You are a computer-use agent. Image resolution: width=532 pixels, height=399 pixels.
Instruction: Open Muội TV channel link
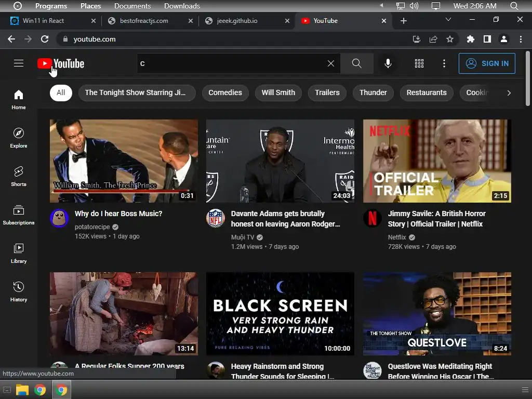click(243, 237)
